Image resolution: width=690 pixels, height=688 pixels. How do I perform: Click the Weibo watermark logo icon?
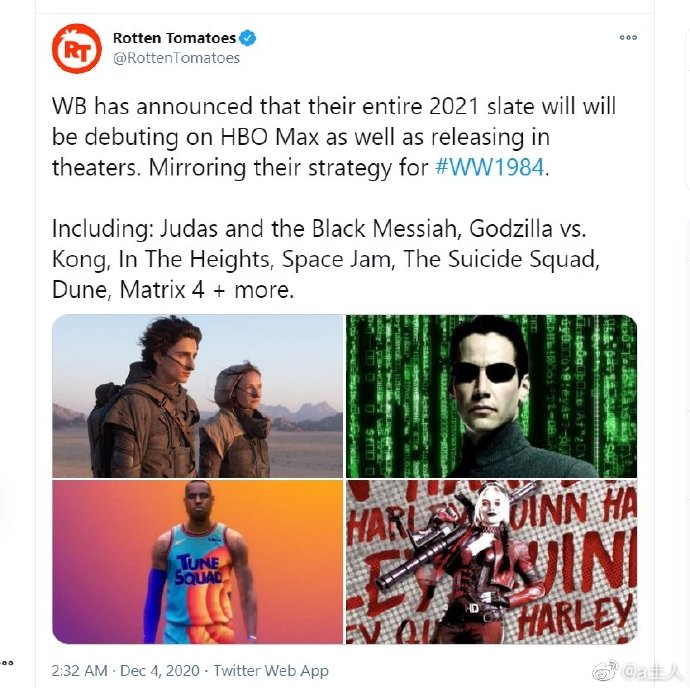click(606, 671)
